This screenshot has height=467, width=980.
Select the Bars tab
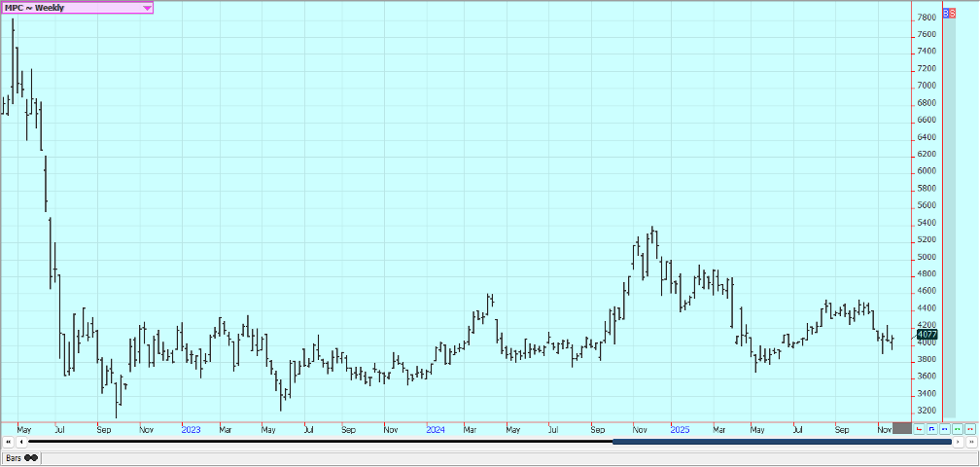(x=20, y=457)
